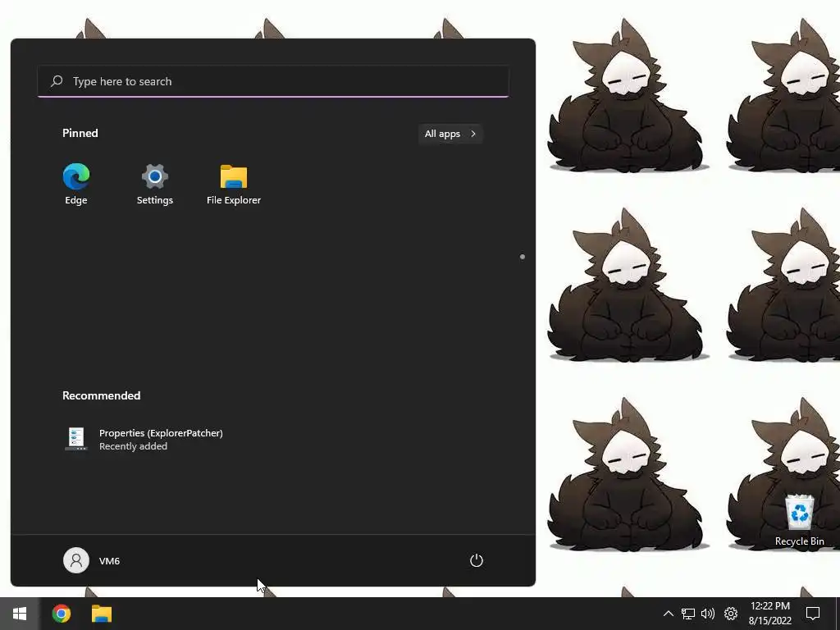The width and height of the screenshot is (840, 630).
Task: Show hidden system tray icons
Action: [x=668, y=614]
